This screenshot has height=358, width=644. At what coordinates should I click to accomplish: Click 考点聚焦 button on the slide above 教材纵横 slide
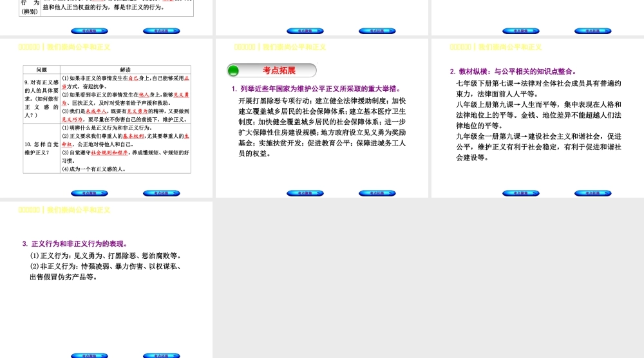point(521,31)
